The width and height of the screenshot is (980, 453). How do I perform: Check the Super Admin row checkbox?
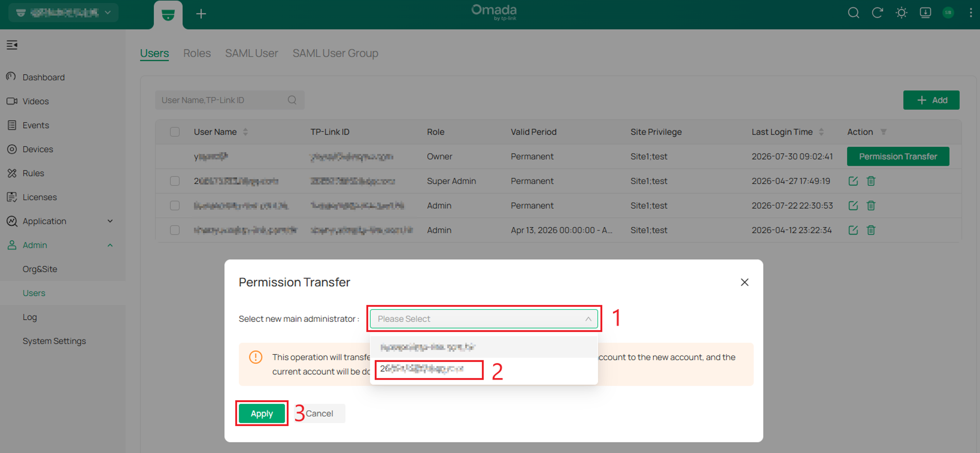pyautogui.click(x=175, y=181)
